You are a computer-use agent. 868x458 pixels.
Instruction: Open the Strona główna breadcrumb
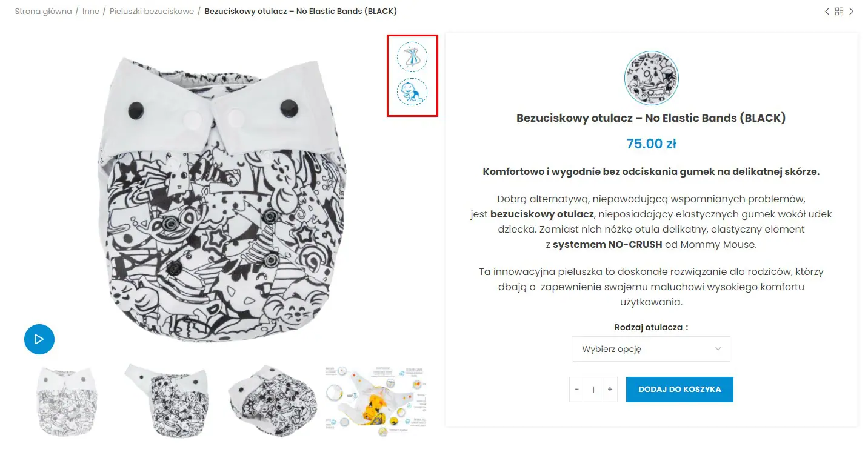(43, 12)
